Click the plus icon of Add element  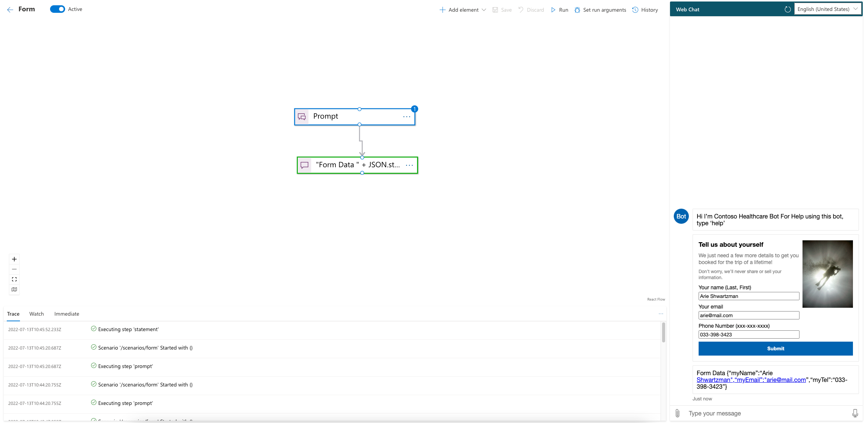tap(442, 10)
